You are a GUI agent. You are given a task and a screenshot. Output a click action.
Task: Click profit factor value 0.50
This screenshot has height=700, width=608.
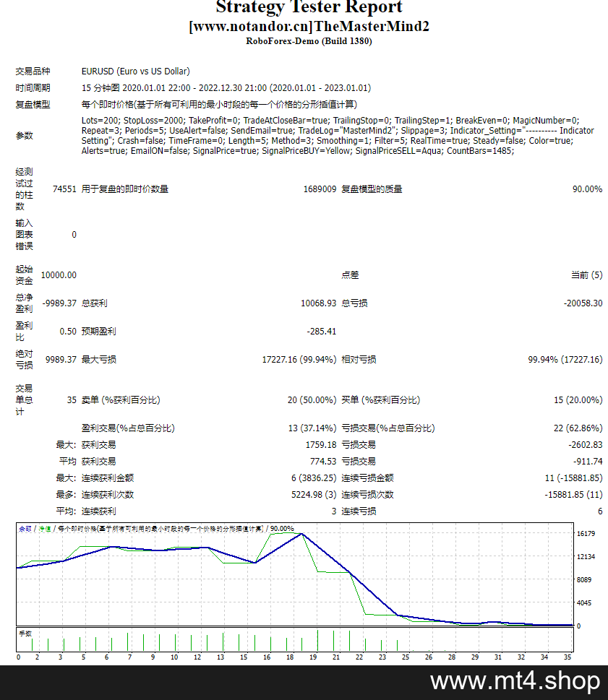click(68, 332)
